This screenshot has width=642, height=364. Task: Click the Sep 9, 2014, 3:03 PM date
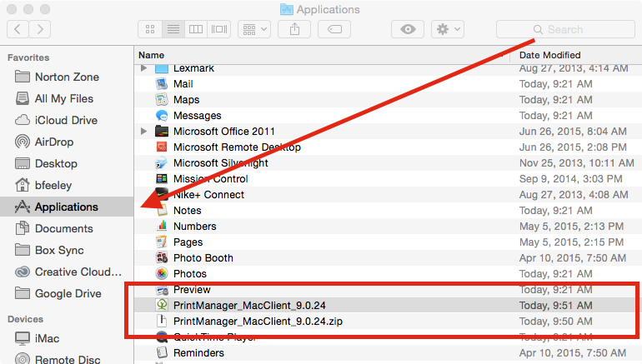pyautogui.click(x=571, y=179)
